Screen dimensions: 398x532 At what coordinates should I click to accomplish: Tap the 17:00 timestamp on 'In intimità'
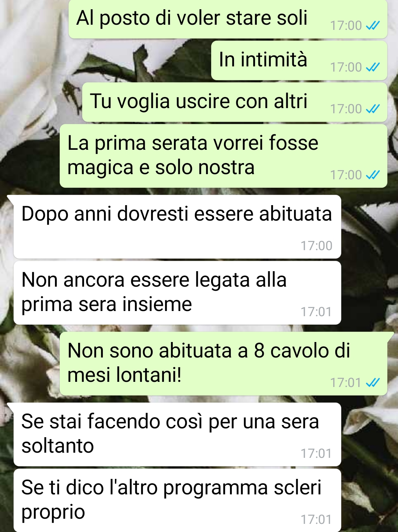click(x=346, y=67)
